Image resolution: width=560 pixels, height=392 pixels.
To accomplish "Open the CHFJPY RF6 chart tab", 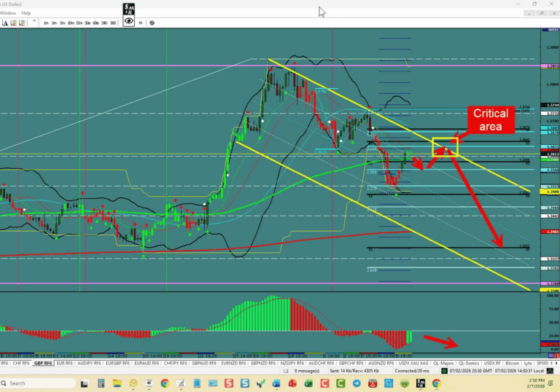I will (175, 363).
